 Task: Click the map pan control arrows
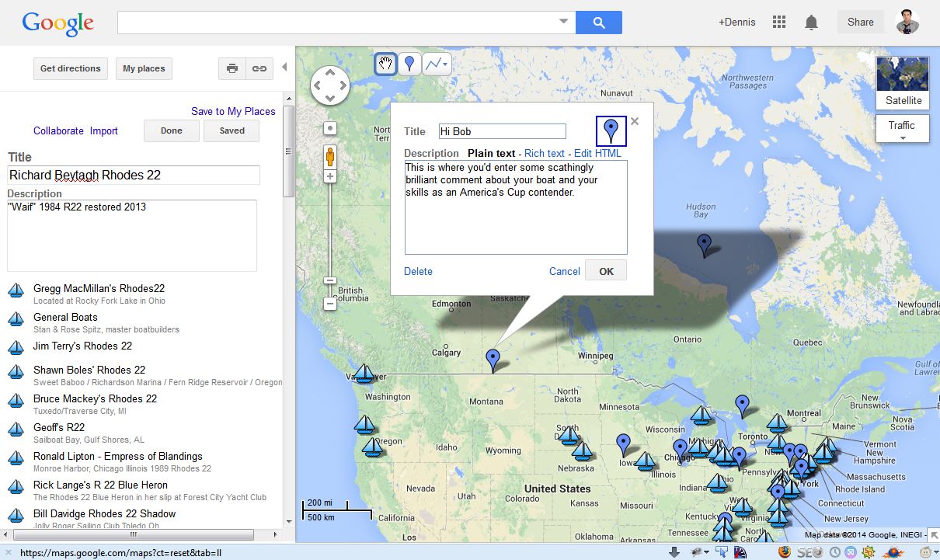point(330,85)
